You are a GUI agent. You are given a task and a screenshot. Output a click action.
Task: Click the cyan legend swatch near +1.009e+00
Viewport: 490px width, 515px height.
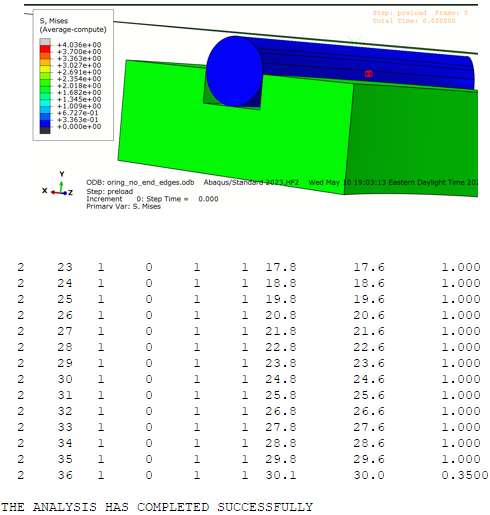(x=45, y=103)
